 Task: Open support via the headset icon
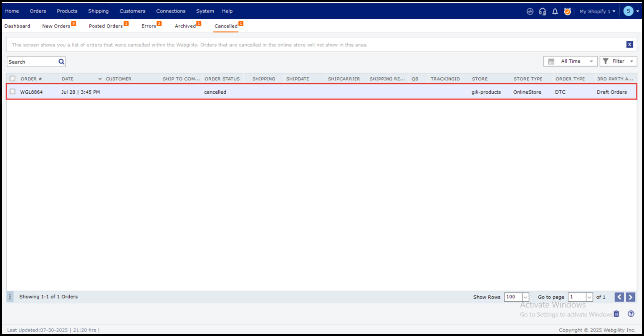pos(543,12)
